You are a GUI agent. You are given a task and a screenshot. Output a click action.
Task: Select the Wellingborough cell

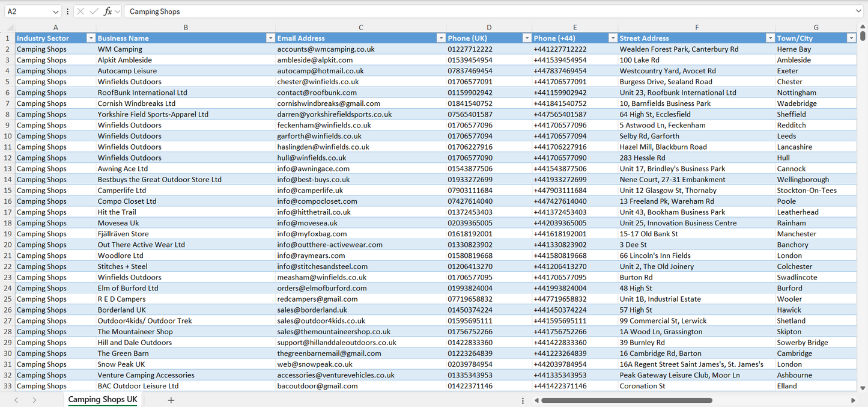coord(816,180)
